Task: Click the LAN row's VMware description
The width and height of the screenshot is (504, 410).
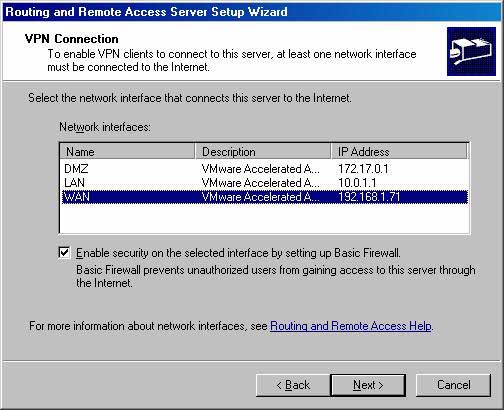Action: point(260,183)
